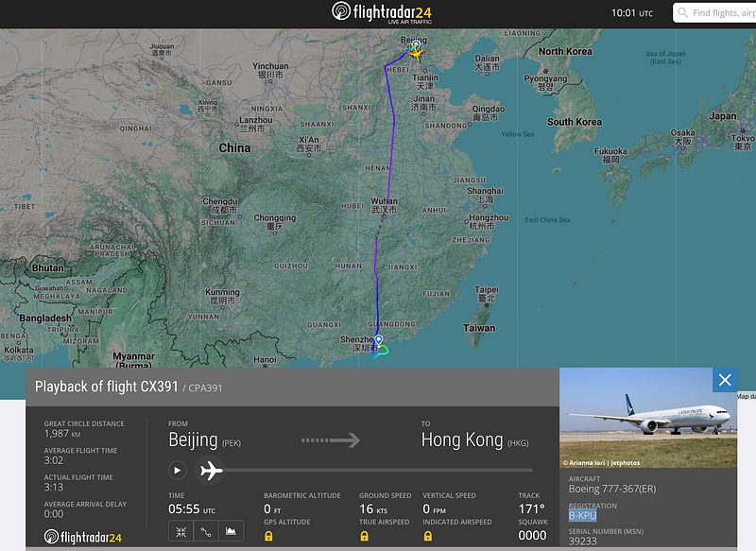The height and width of the screenshot is (551, 756).
Task: Toggle the flight route path icon
Action: coord(206,531)
